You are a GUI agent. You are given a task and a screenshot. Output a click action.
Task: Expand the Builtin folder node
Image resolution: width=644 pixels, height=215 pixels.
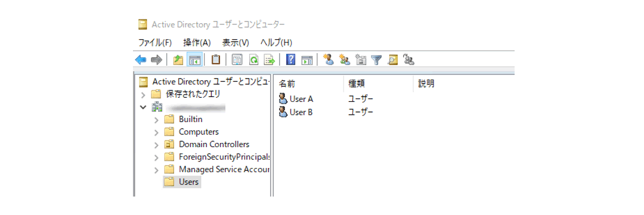point(156,120)
